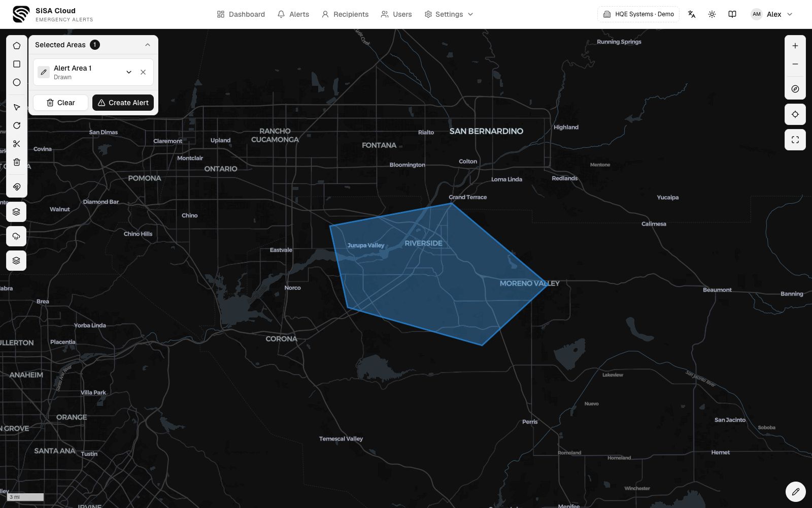
Task: Enter fullscreen map view
Action: point(795,140)
